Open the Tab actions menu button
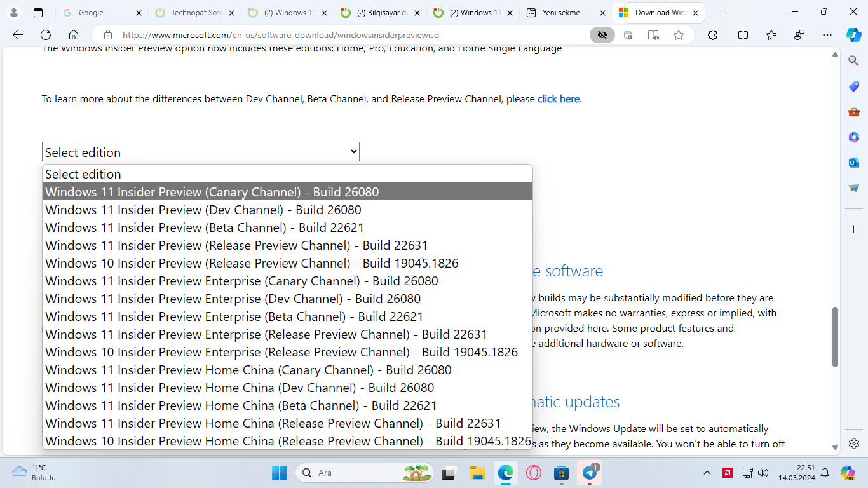The width and height of the screenshot is (868, 488). 38,12
